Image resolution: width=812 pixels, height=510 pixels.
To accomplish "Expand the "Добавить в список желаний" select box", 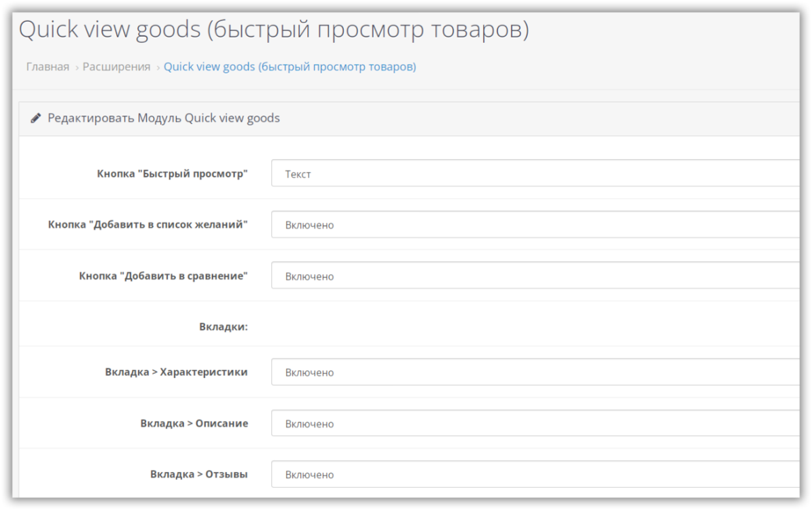I will tap(535, 224).
